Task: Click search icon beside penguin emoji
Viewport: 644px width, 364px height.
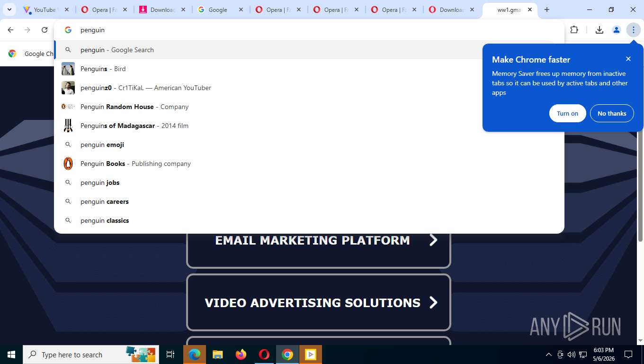Action: (x=68, y=145)
